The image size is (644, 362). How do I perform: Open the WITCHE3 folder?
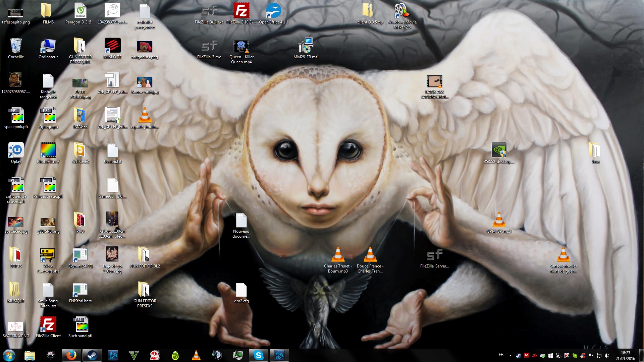[x=80, y=153]
